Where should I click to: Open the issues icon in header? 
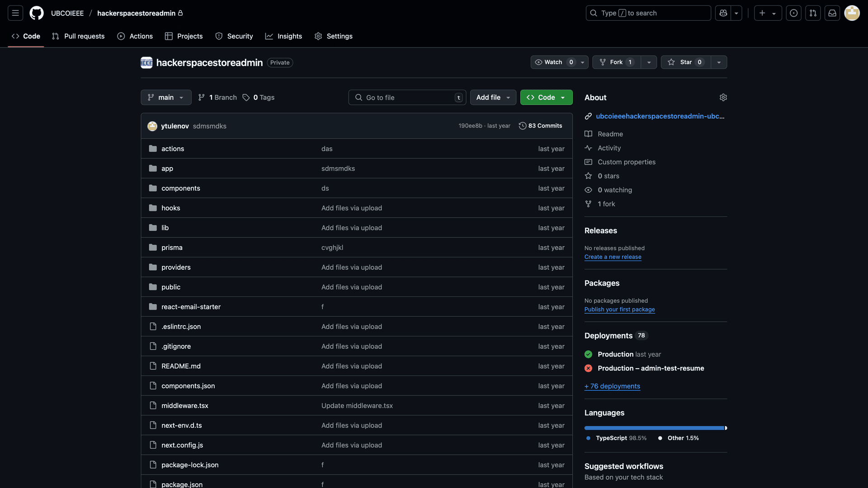click(793, 13)
